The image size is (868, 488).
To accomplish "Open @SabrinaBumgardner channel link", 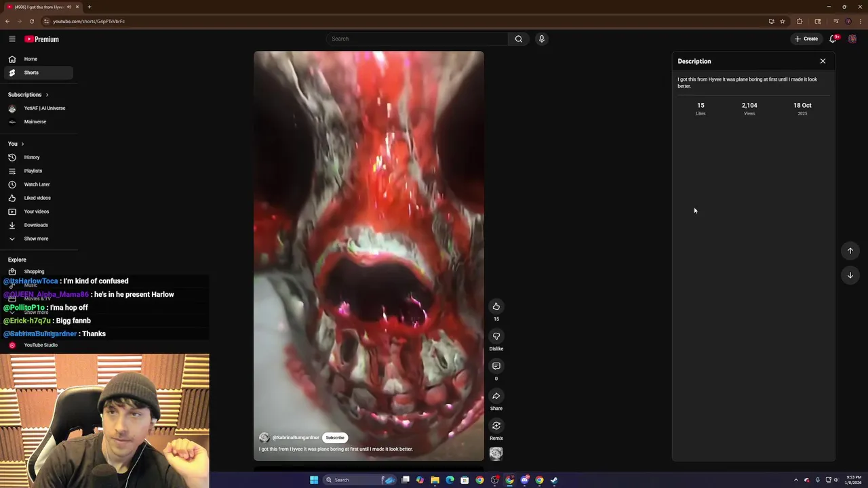I will [296, 438].
